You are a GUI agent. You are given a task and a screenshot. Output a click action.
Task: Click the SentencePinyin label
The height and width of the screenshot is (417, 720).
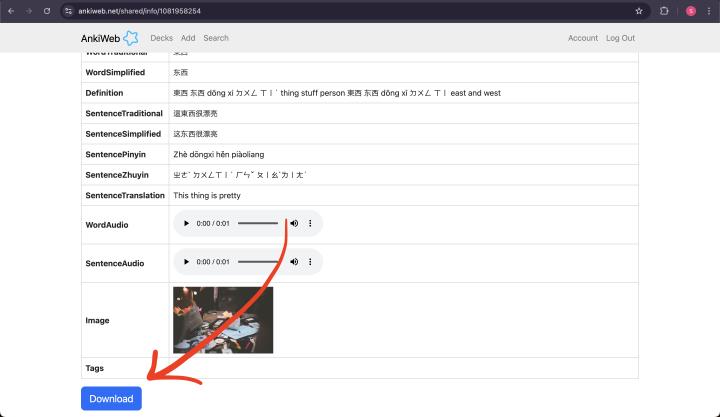coord(115,155)
